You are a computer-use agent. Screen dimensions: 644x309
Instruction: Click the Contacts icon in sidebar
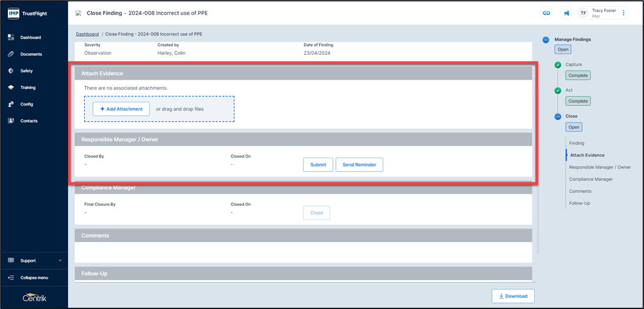pyautogui.click(x=11, y=121)
